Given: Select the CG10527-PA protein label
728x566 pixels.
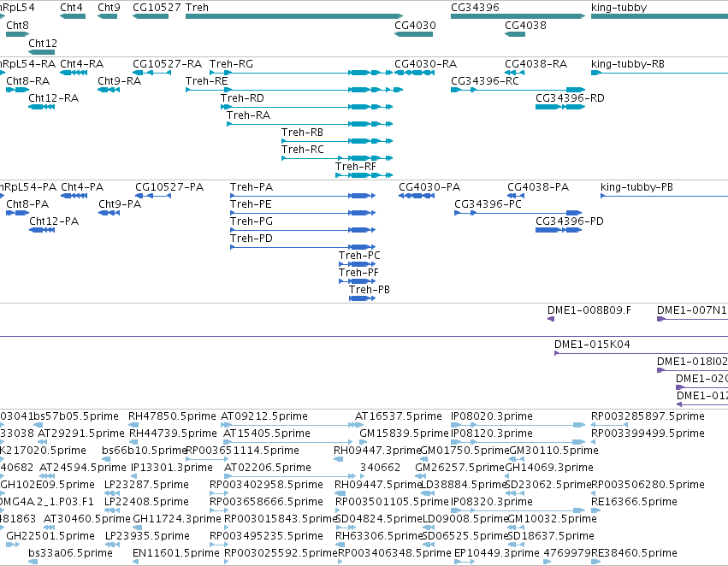Looking at the screenshot, I should click(169, 187).
